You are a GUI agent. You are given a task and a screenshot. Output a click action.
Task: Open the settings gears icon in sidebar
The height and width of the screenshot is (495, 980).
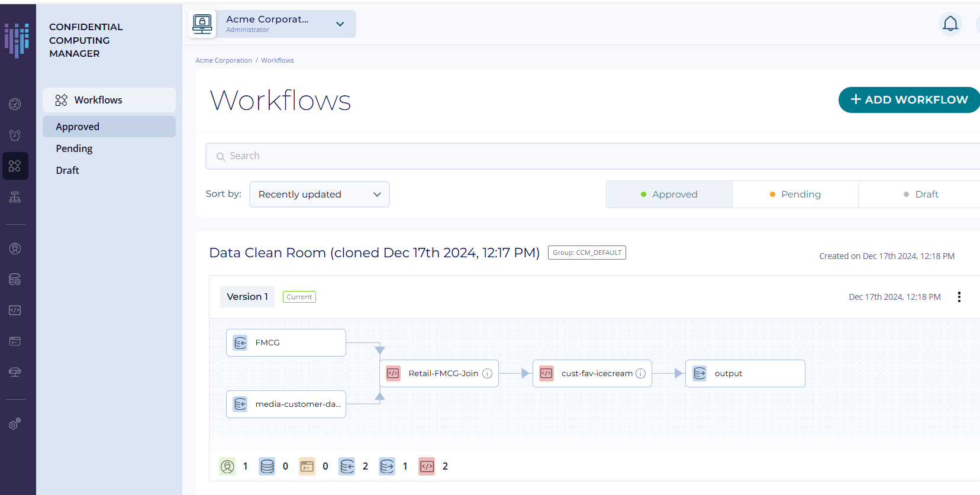pos(15,423)
